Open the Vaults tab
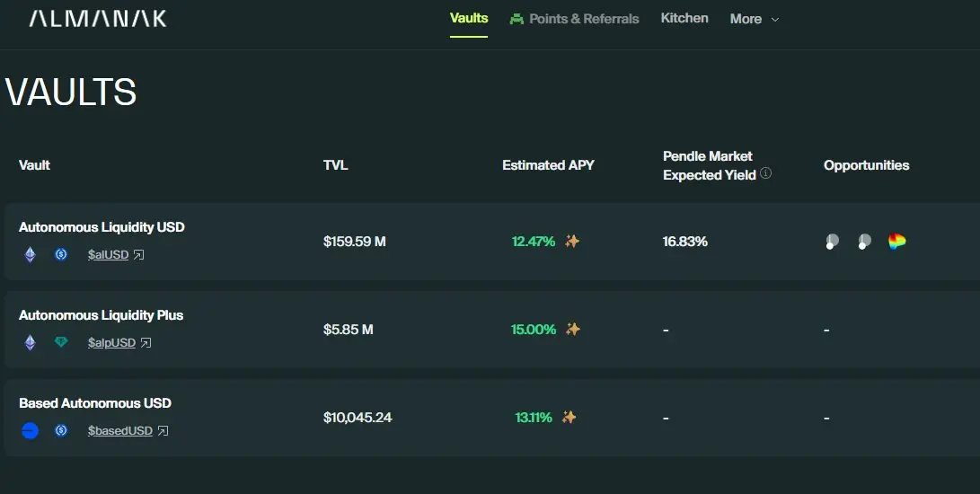The image size is (980, 494). pos(469,18)
